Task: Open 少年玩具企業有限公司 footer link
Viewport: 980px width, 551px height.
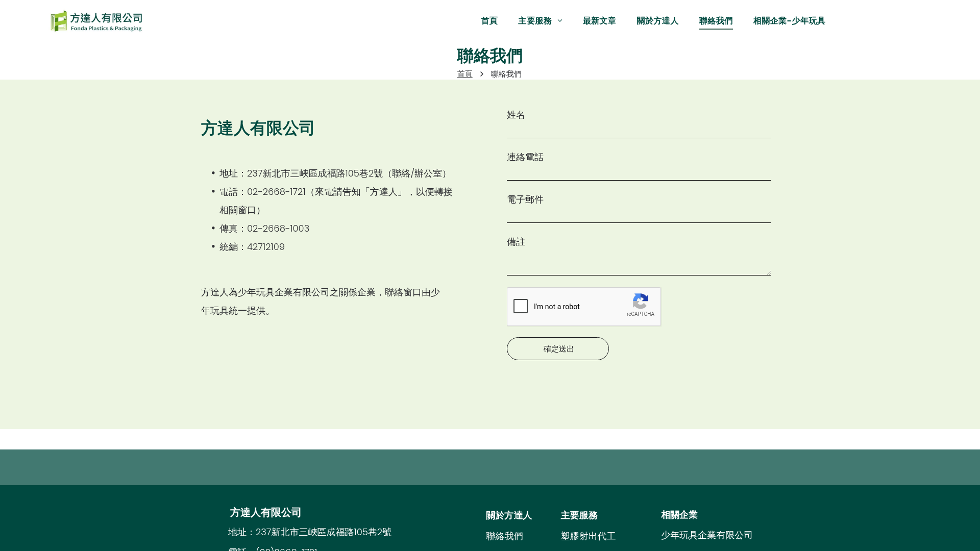Action: point(707,535)
